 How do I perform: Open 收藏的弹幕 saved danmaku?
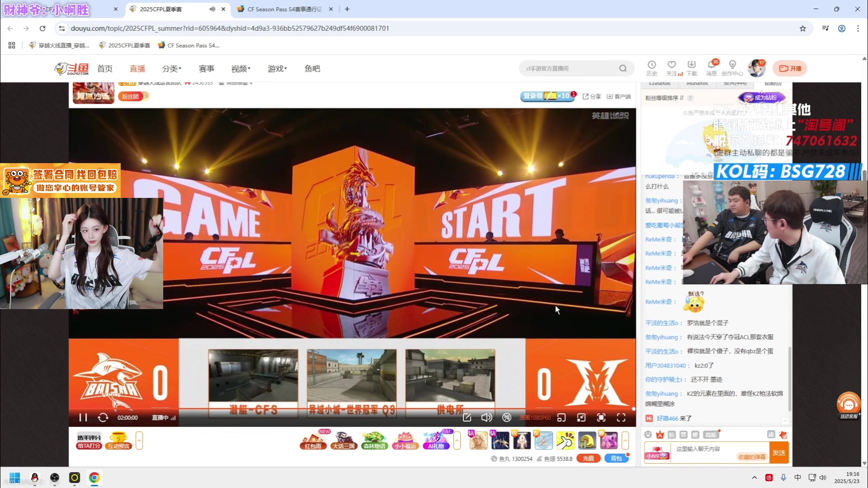[x=752, y=457]
